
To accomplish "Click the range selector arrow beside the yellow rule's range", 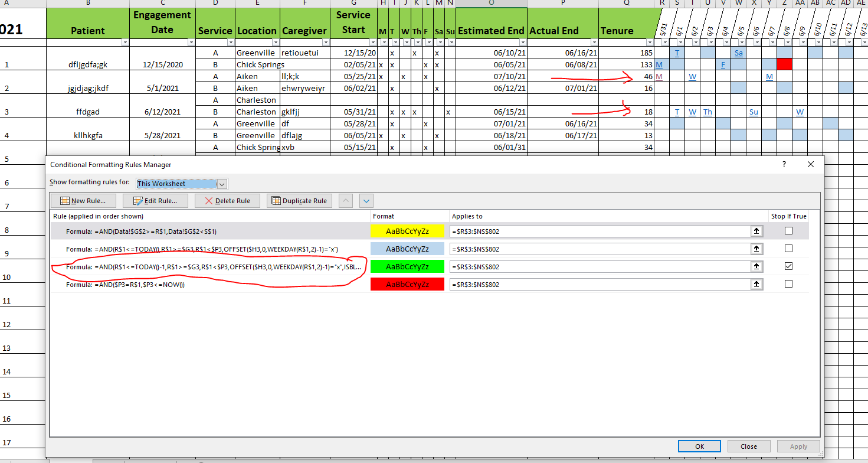I will coord(756,231).
